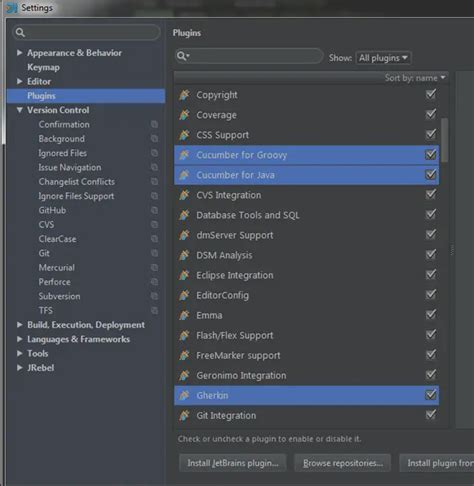Click Browse repositories button

coord(343,463)
